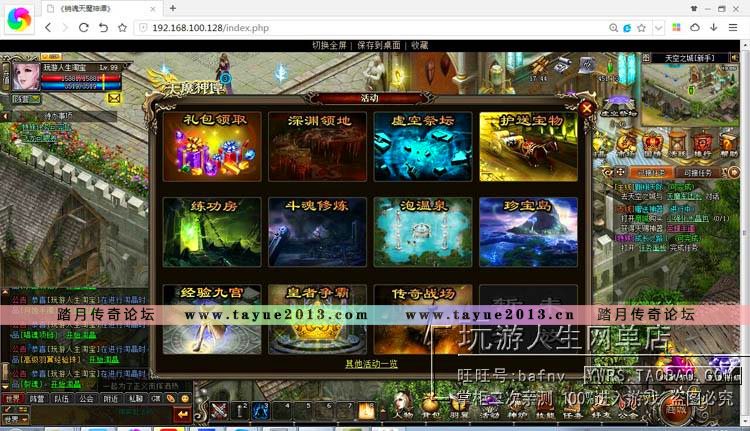This screenshot has width=750, height=431.
Task: Open the 好友 friends icon
Action: click(599, 408)
